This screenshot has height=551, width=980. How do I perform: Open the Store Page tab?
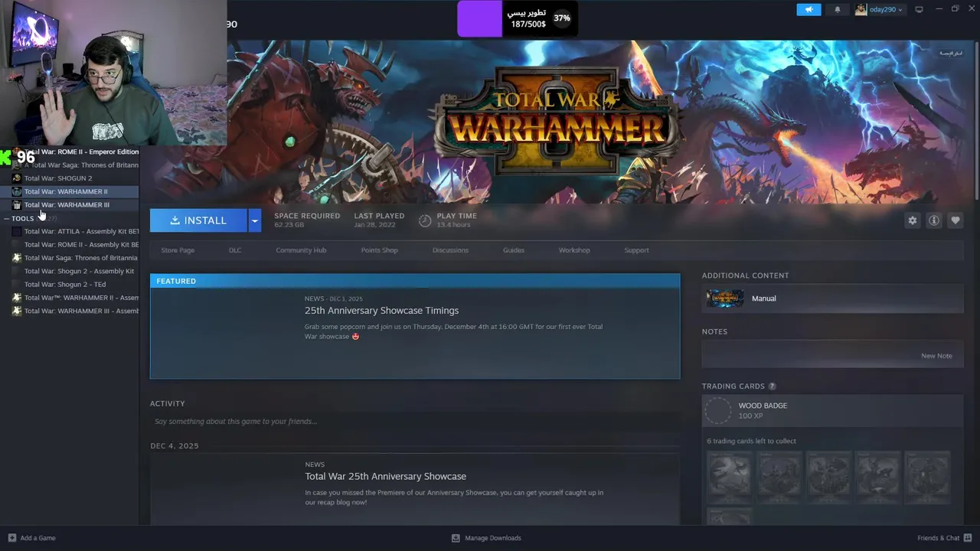[x=178, y=250]
